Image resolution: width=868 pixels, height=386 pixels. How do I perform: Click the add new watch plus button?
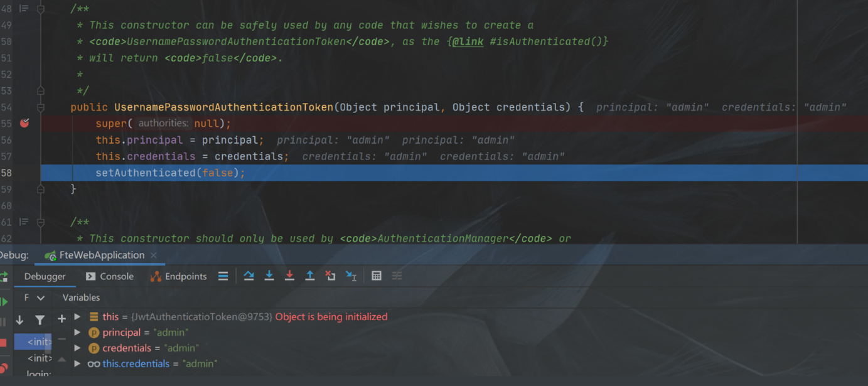62,319
